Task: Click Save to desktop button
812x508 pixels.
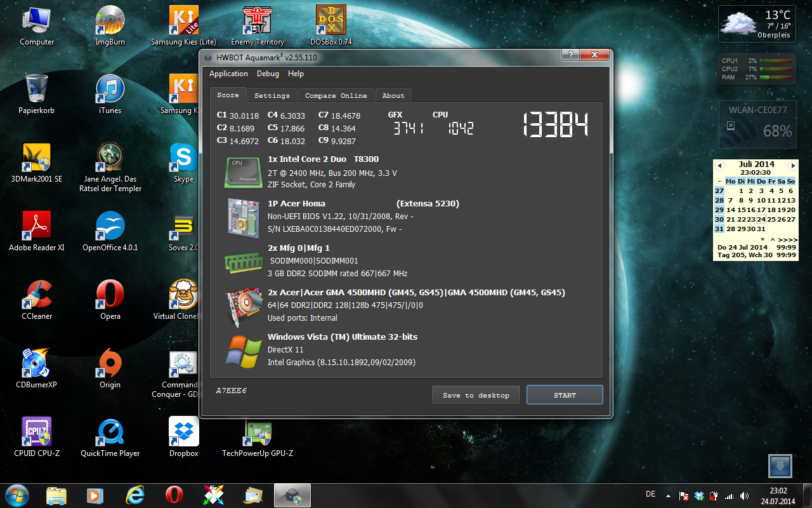Action: coord(476,395)
